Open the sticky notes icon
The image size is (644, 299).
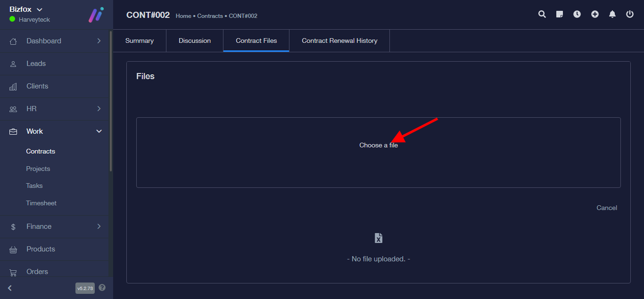click(560, 14)
